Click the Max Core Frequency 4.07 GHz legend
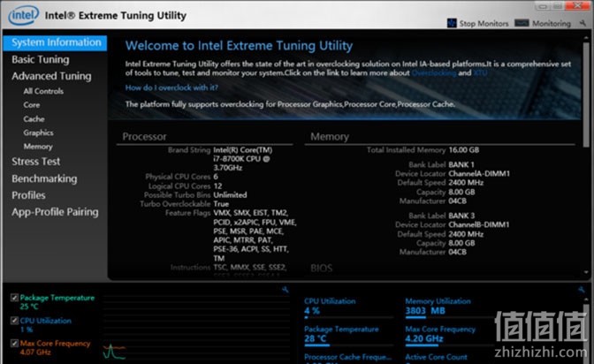The width and height of the screenshot is (594, 364). click(x=56, y=348)
